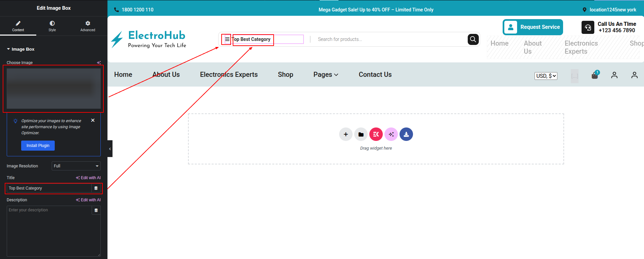The height and width of the screenshot is (259, 644).
Task: Click the hamburger icon beside Top Best Category
Action: click(227, 39)
